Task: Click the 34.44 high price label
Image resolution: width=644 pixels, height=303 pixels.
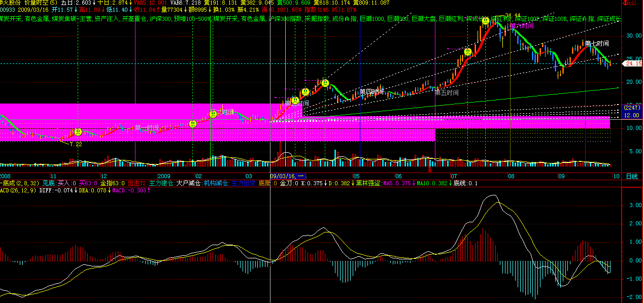Action: [x=513, y=15]
